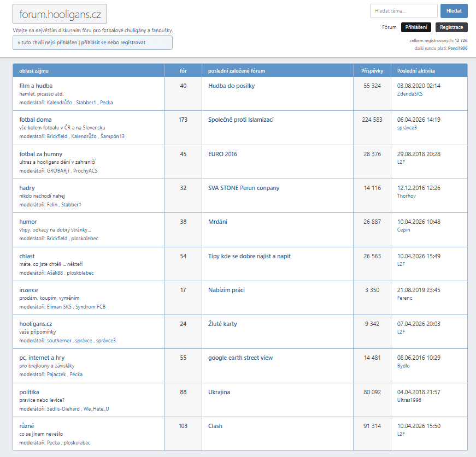This screenshot has height=457, width=476.
Task: Open the EURO 2016 forum
Action: [x=222, y=154]
